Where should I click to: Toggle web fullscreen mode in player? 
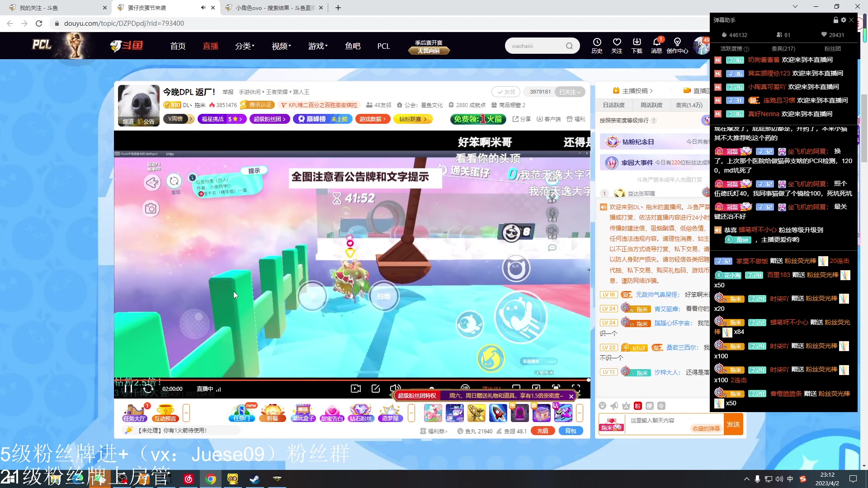click(556, 388)
